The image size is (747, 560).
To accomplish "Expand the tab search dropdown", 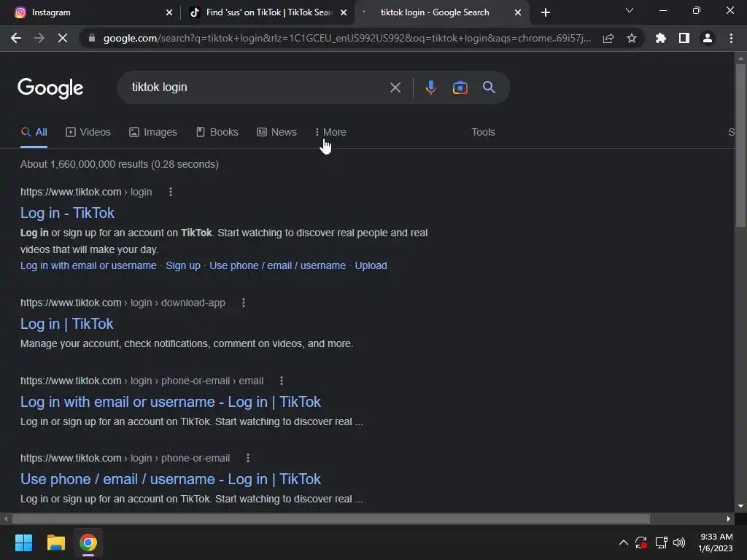I will coord(630,10).
